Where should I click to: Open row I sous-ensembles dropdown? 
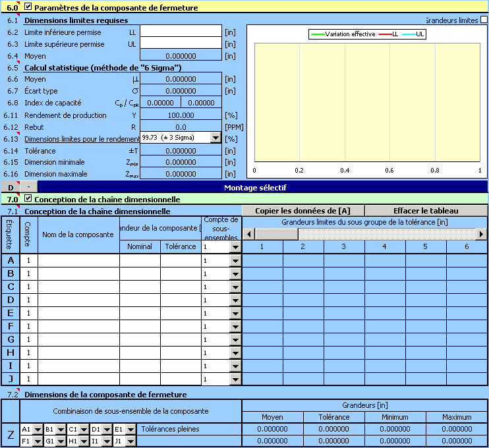pyautogui.click(x=235, y=366)
